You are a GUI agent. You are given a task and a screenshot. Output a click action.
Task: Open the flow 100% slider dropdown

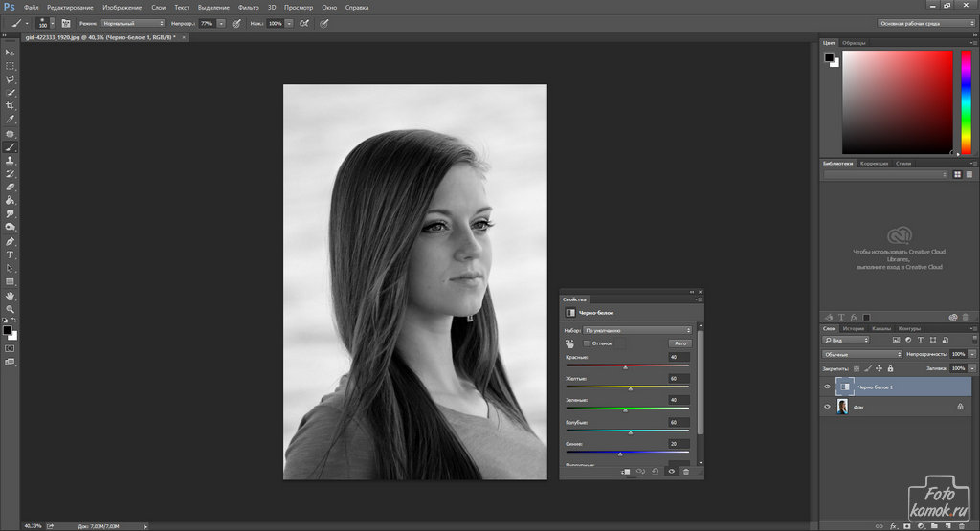[289, 23]
